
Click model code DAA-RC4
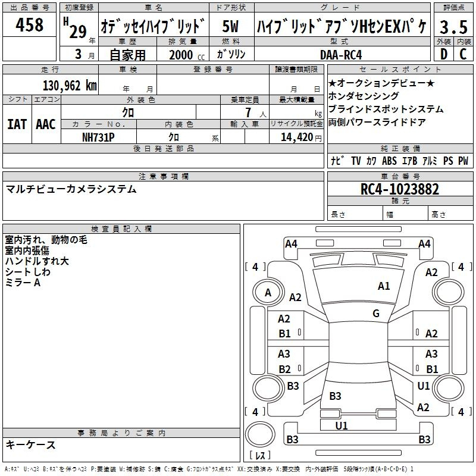(341, 55)
